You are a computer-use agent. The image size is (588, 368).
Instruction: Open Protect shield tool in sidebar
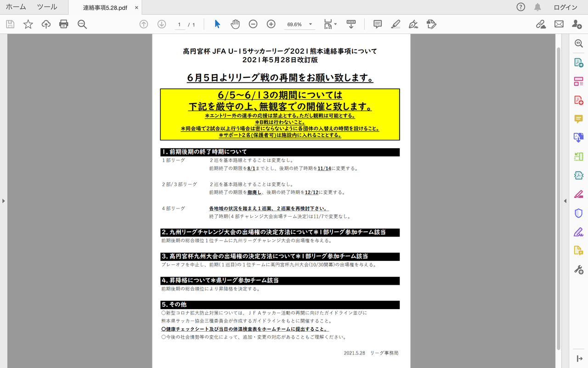click(579, 213)
